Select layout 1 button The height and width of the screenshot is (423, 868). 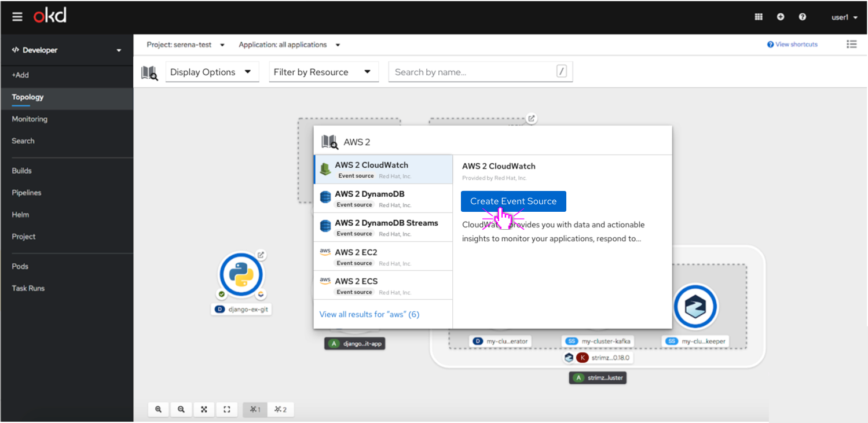255,410
